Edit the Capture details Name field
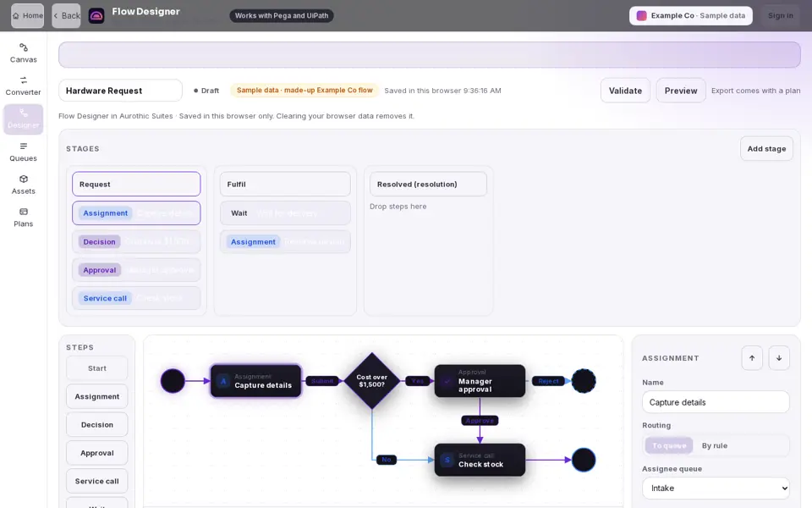The height and width of the screenshot is (508, 812). 716,402
